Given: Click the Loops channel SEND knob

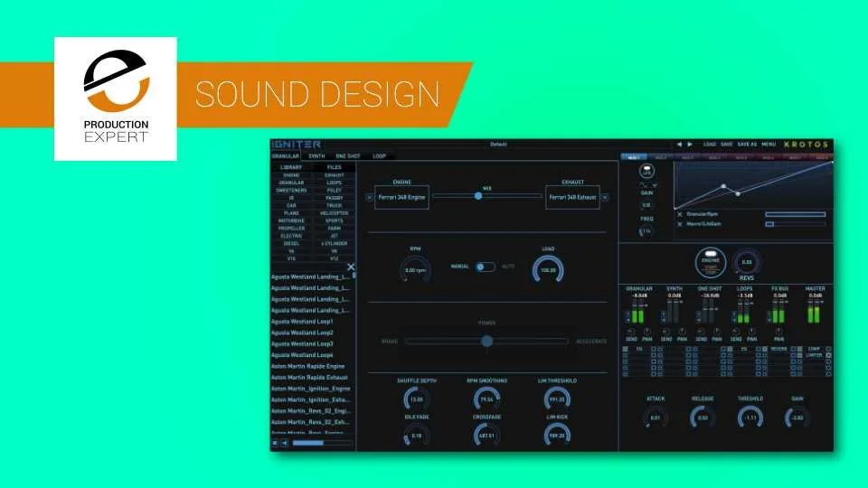Looking at the screenshot, I should [736, 332].
